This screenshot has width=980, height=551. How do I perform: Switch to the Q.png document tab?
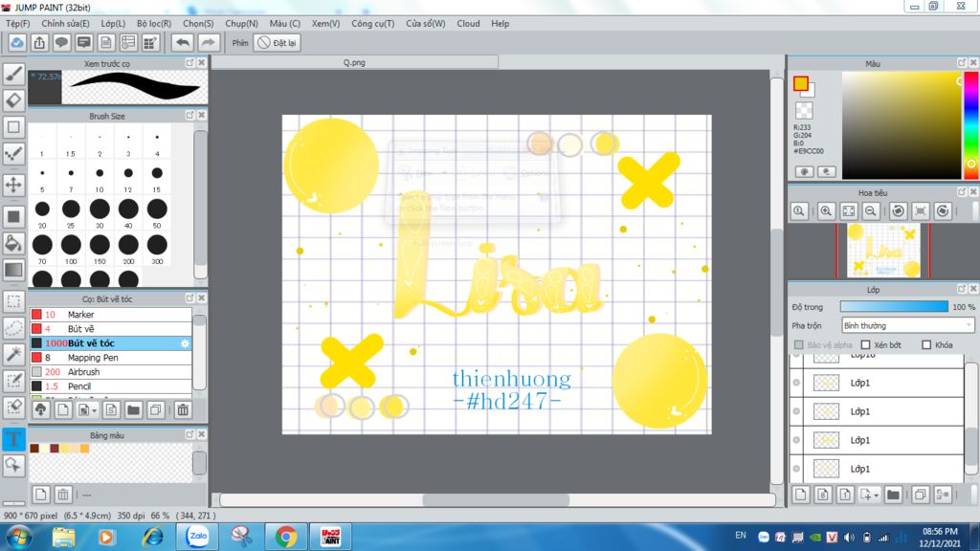[x=354, y=62]
